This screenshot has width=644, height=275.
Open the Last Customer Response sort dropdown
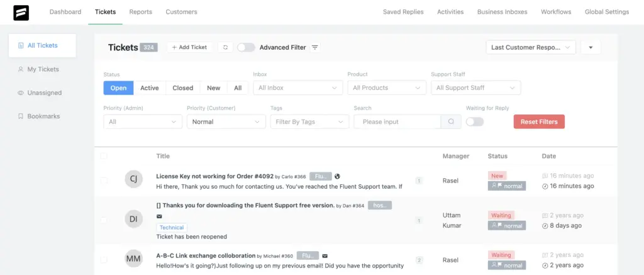[x=531, y=47]
